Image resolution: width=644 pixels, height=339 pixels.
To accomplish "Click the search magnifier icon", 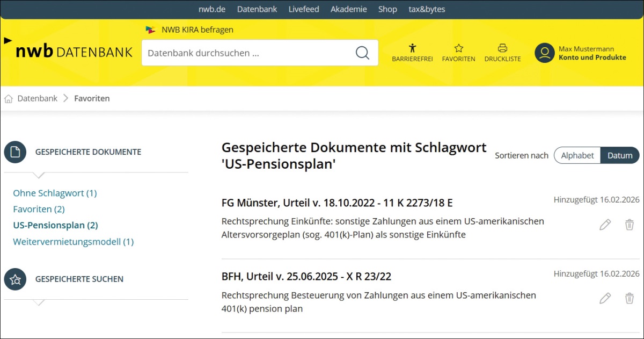I will 363,53.
